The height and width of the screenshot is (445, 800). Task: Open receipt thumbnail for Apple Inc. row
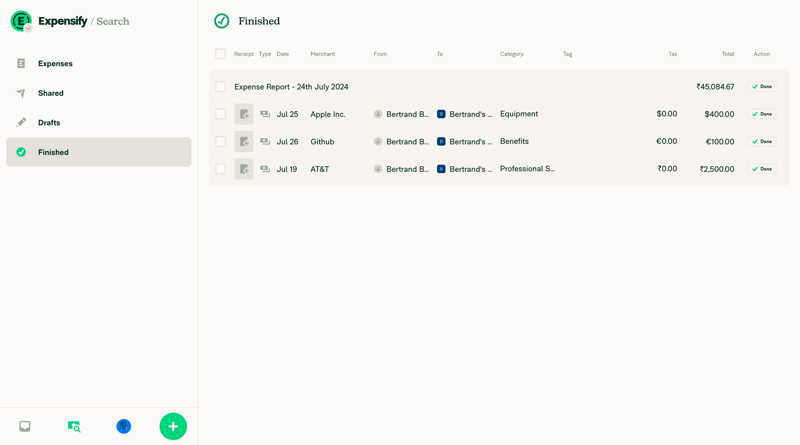[x=244, y=114]
